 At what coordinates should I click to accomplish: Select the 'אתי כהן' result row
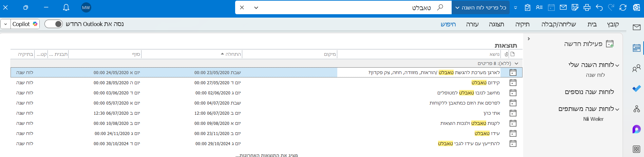[x=266, y=113]
